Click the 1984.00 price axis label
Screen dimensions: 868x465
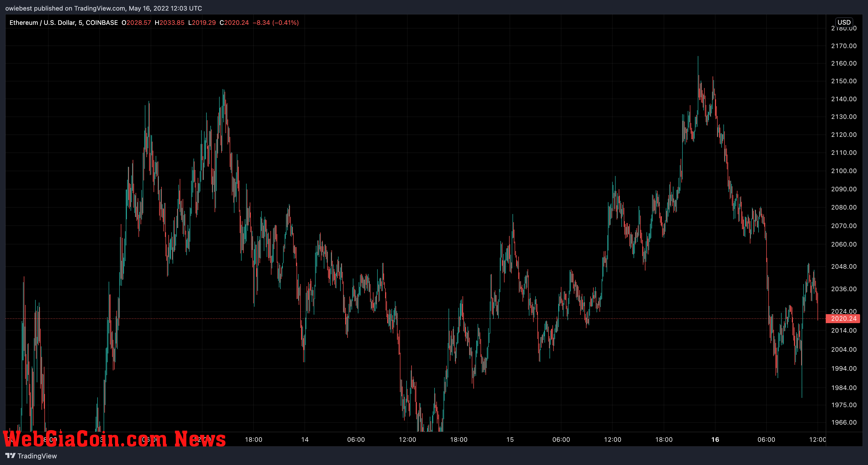coord(844,388)
